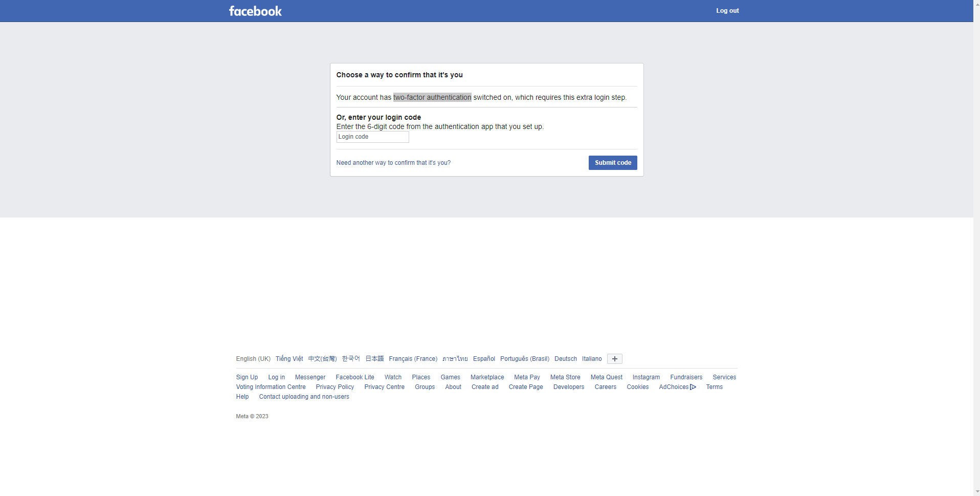980x496 pixels.
Task: Switch language to Thai ภาษาไทย
Action: click(x=455, y=359)
